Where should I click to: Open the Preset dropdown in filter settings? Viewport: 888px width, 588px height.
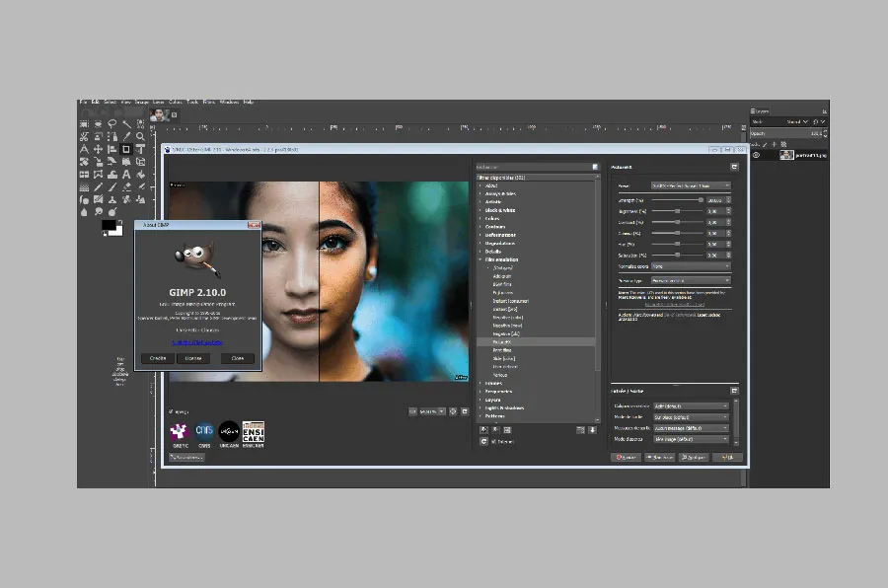(x=691, y=185)
